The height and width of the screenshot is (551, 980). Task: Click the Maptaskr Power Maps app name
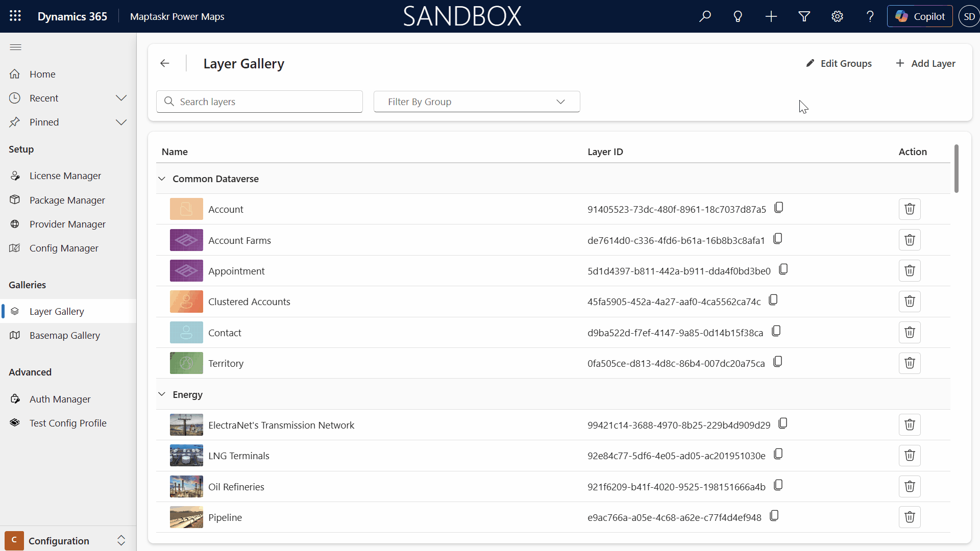177,16
